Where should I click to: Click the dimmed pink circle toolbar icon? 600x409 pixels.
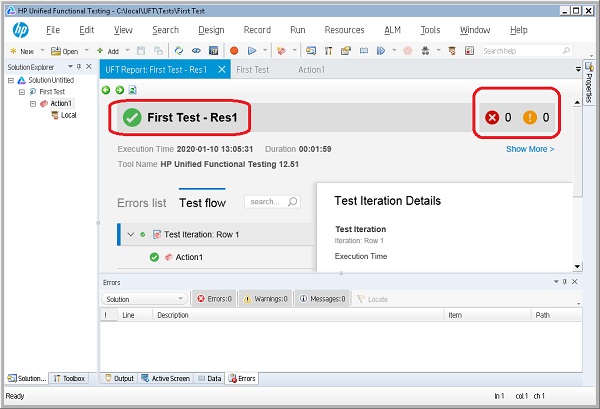[408, 51]
